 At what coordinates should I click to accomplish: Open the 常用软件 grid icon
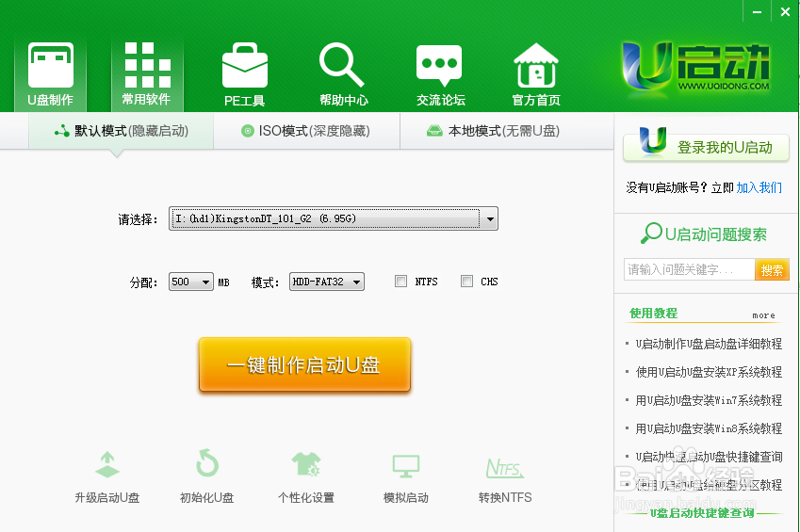coord(147,65)
